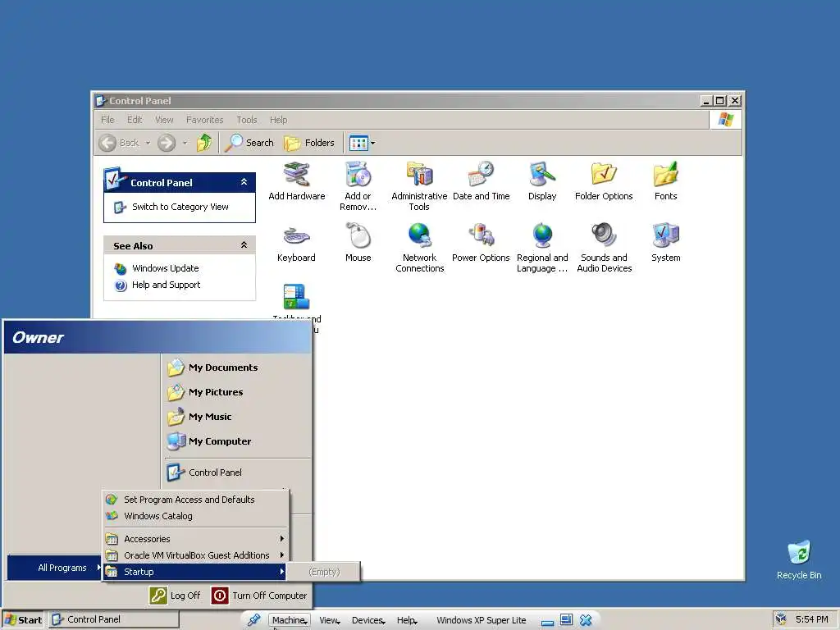Open the Mouse icon
This screenshot has height=630, width=840.
(x=358, y=242)
